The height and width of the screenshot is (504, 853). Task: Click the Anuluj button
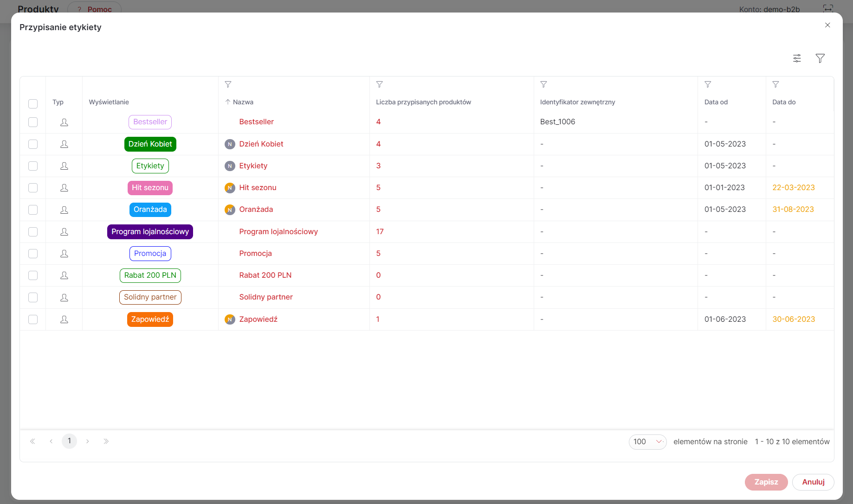(x=813, y=482)
